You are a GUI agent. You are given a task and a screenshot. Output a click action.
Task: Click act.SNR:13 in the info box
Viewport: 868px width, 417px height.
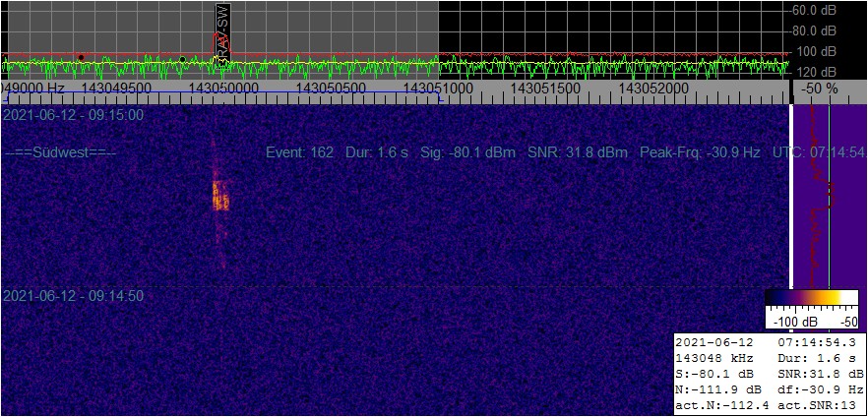pyautogui.click(x=817, y=406)
